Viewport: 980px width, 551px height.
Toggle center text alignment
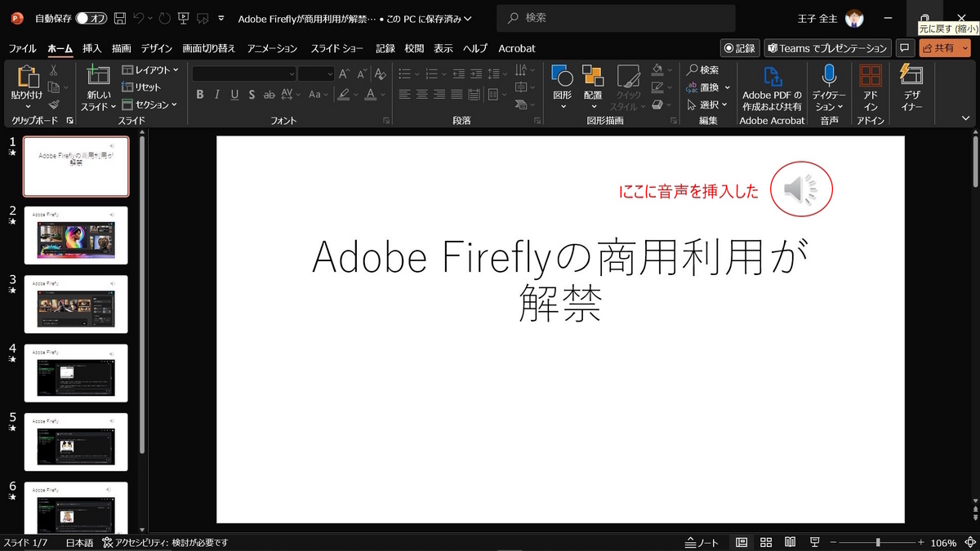point(422,95)
